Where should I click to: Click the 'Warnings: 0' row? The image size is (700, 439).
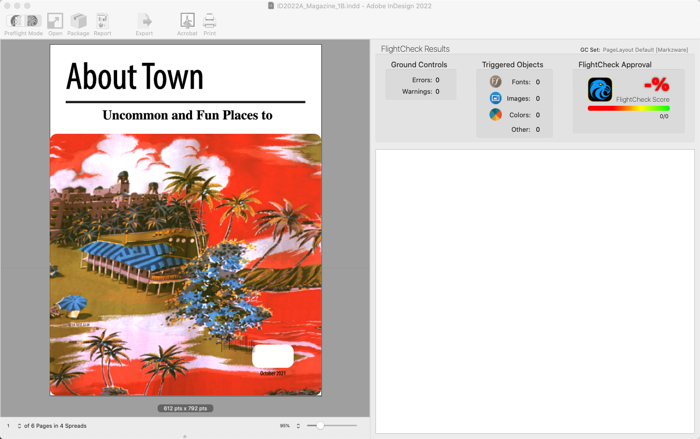coord(421,92)
